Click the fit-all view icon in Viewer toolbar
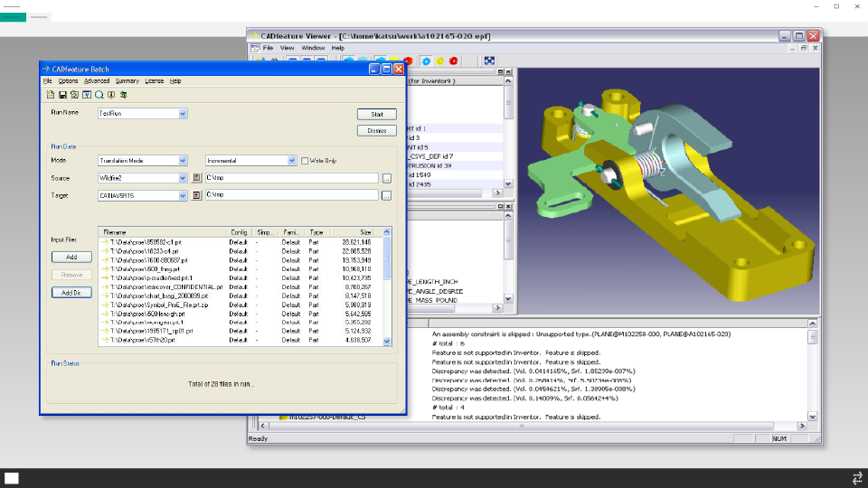Screen dimensions: 868x488 click(489, 61)
